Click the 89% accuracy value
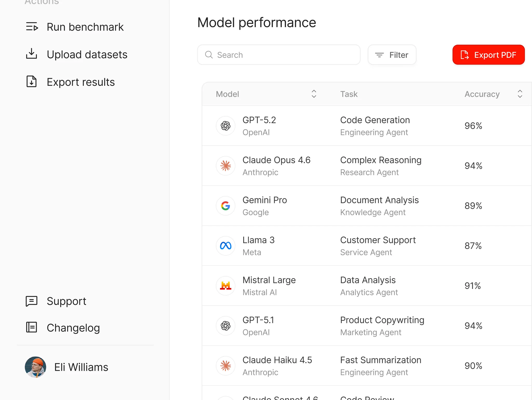 (x=473, y=206)
